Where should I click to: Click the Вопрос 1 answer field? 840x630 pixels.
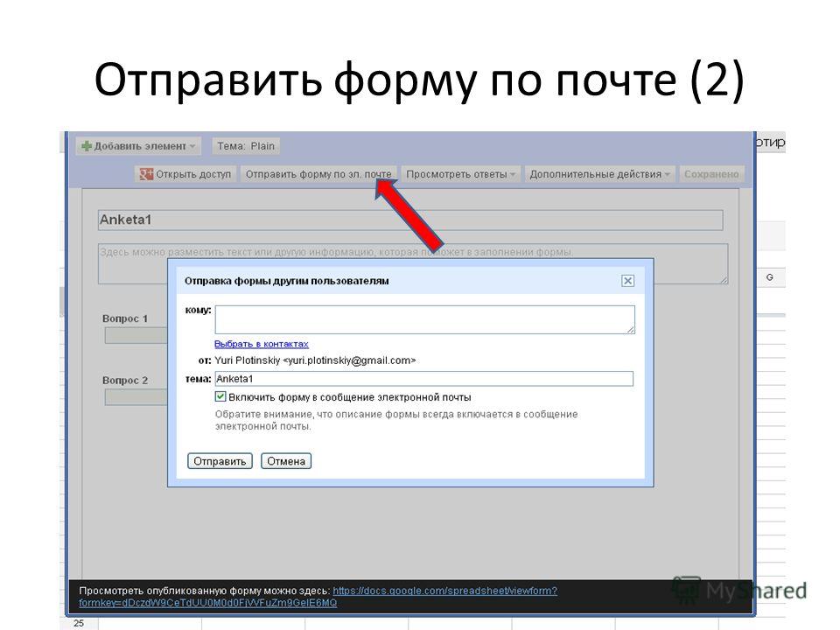click(136, 335)
